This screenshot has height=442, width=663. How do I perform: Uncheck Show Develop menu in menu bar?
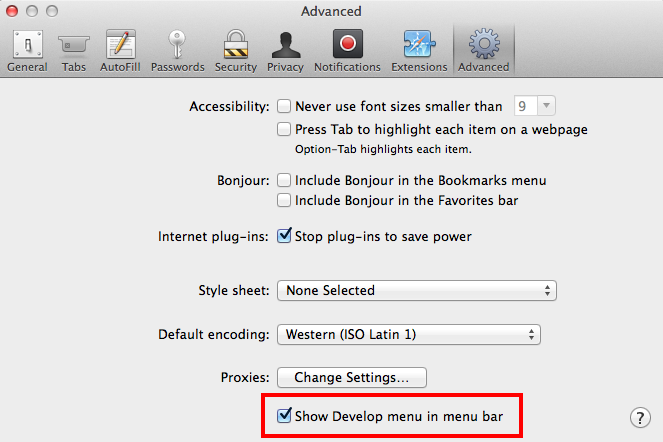pos(285,415)
